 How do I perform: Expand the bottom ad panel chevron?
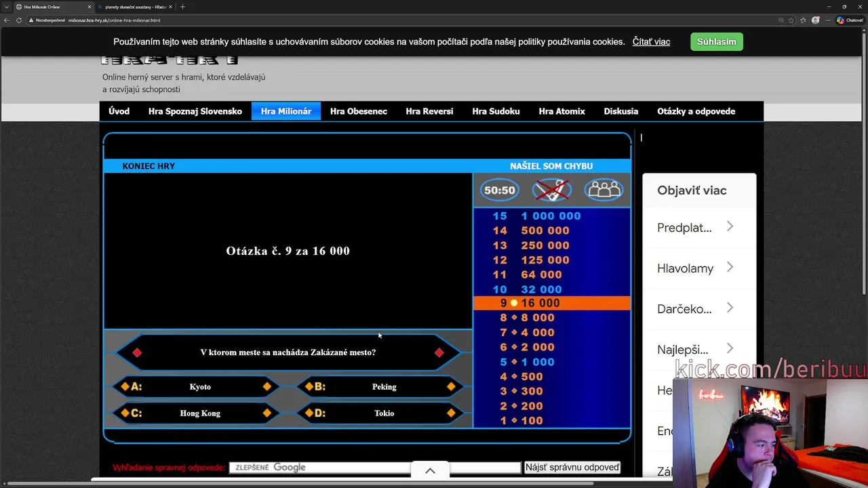430,470
